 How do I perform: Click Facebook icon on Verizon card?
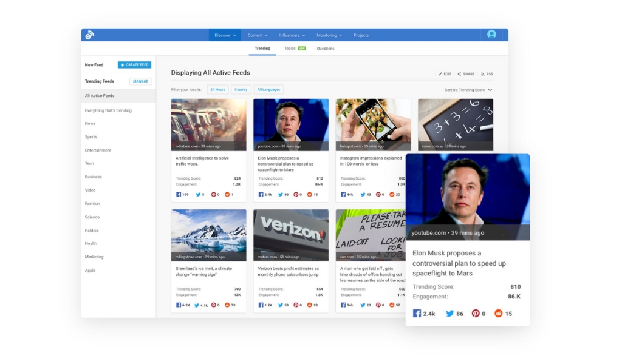(261, 305)
